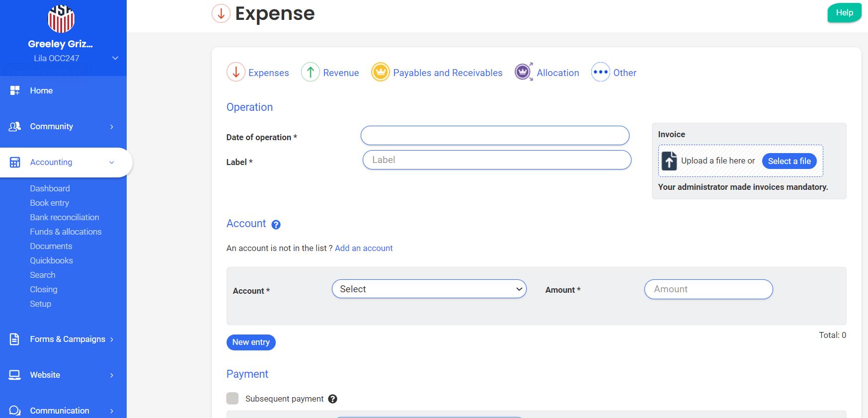Viewport: 868px width, 418px height.
Task: Click the Add an account link
Action: point(364,248)
